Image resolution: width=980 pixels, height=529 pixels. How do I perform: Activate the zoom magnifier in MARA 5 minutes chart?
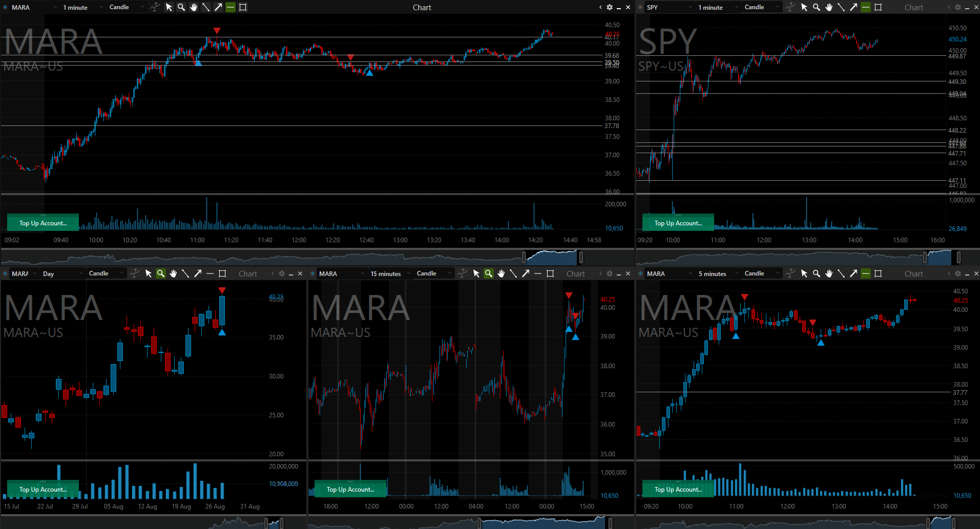pos(817,273)
